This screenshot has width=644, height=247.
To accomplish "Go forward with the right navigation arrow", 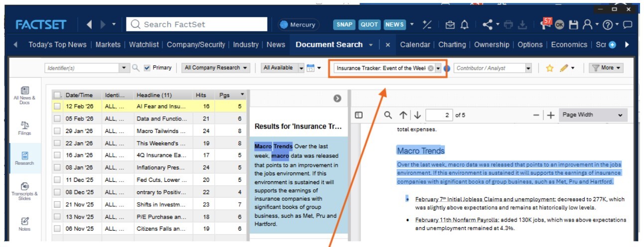I will 103,24.
